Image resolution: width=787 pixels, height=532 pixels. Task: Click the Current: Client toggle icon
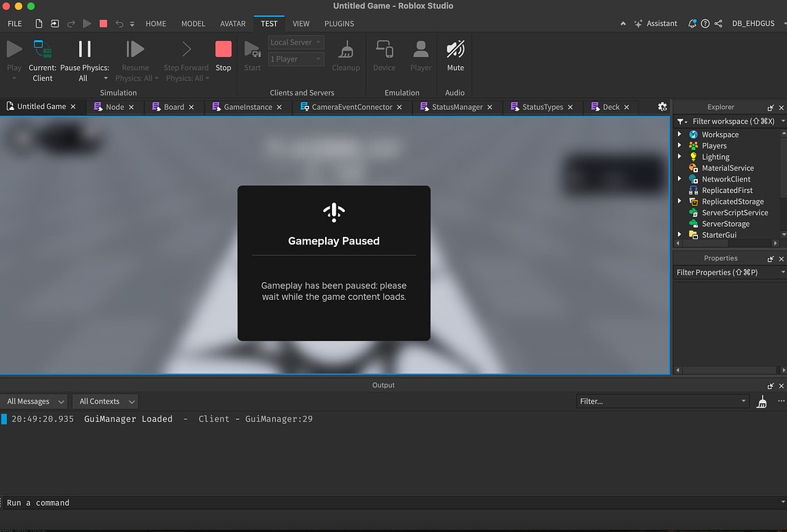[42, 49]
